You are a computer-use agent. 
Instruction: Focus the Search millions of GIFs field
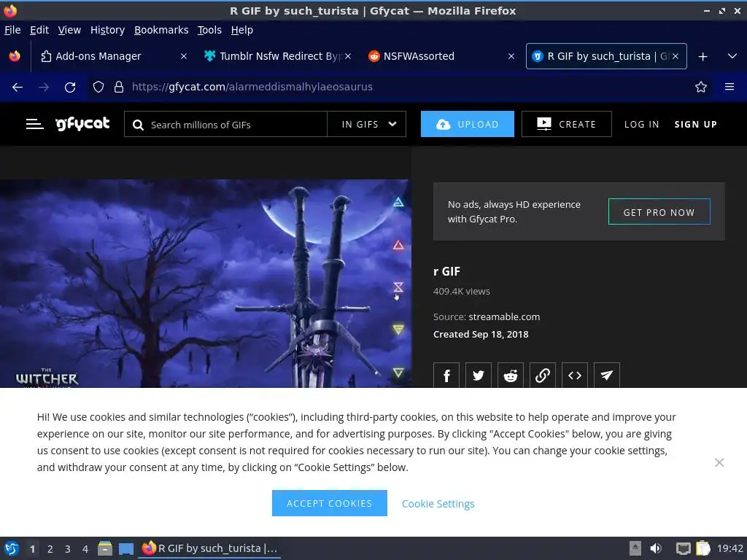226,124
